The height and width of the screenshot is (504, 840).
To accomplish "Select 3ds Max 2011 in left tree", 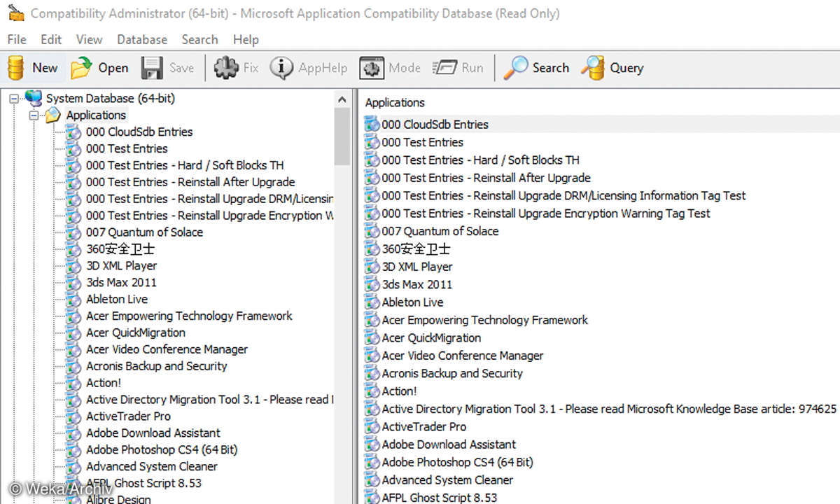I will click(x=121, y=283).
